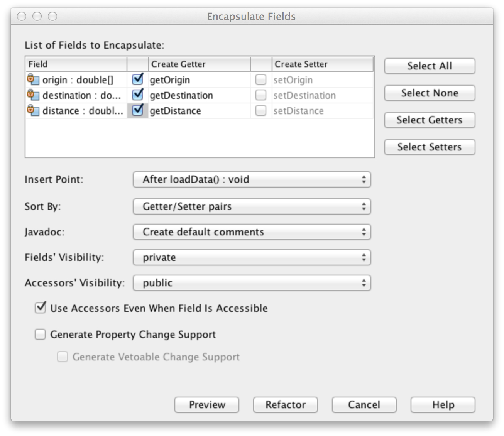Open the Sort By dropdown
Screen dimensions: 504x436
click(x=252, y=206)
